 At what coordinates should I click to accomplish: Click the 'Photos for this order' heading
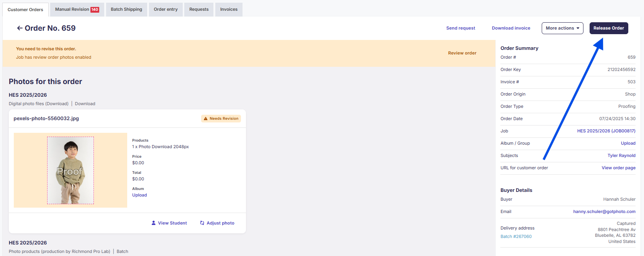point(45,81)
